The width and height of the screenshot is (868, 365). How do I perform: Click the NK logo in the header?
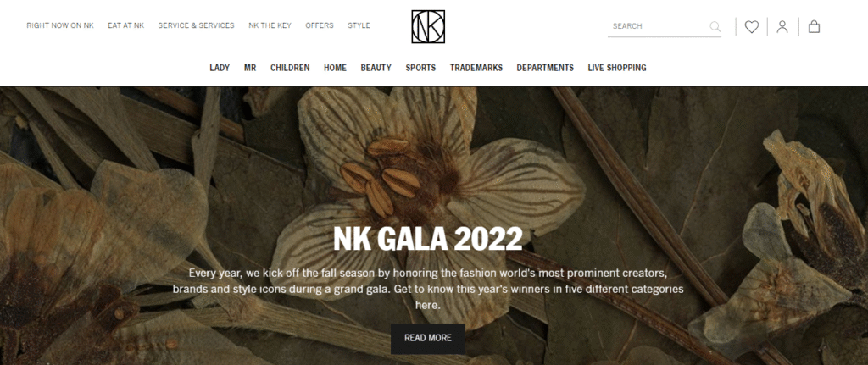[428, 26]
